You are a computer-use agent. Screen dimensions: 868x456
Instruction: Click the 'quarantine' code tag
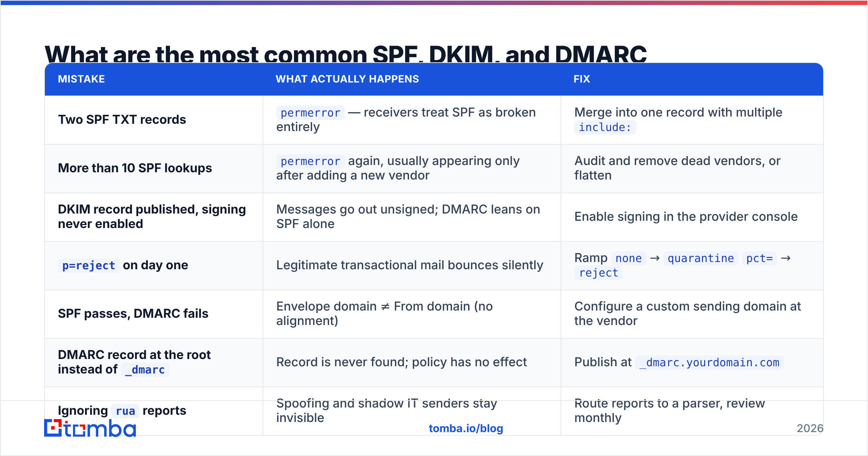(701, 258)
